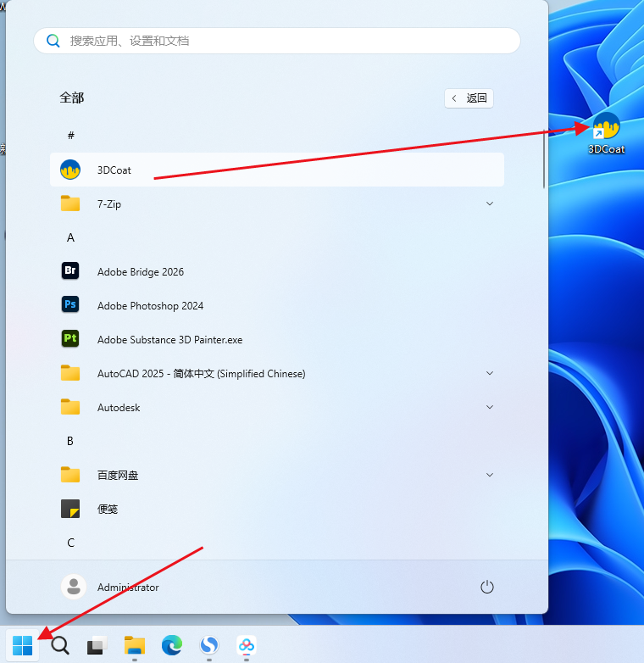
Task: Open Sogou browser icon on taskbar
Action: 209,645
